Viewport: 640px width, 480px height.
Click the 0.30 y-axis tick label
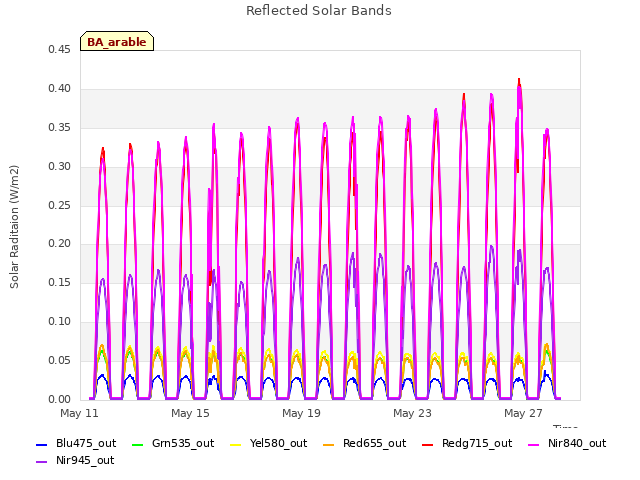60,167
